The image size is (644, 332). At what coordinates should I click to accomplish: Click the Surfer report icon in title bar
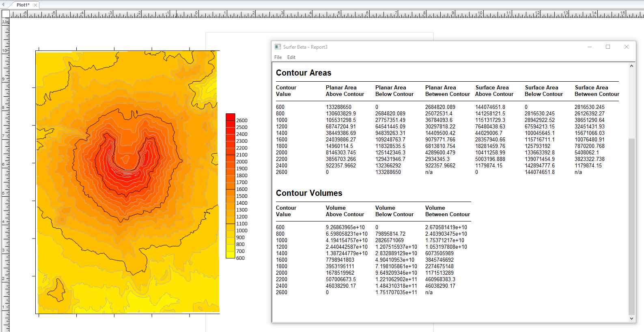(x=278, y=47)
